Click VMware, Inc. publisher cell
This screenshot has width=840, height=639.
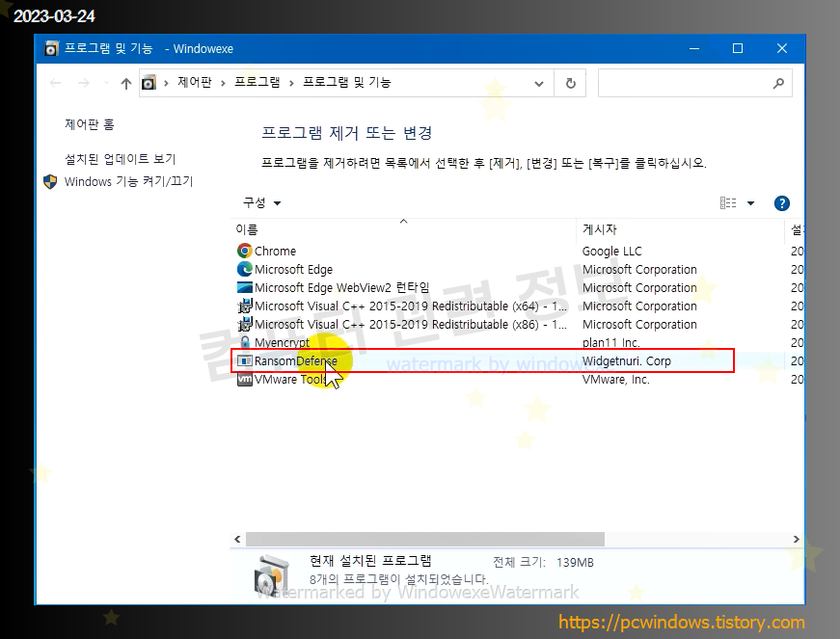click(x=616, y=380)
